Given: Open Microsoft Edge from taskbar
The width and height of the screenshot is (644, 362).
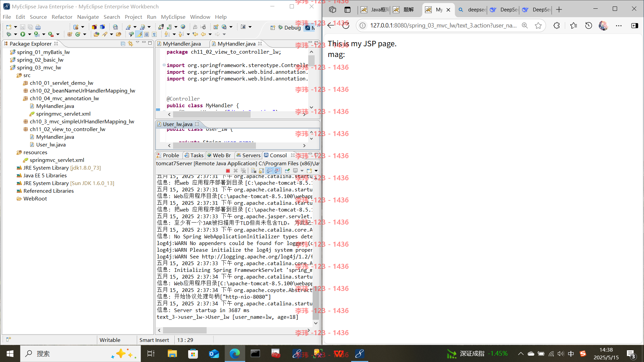Looking at the screenshot, I should pyautogui.click(x=235, y=354).
